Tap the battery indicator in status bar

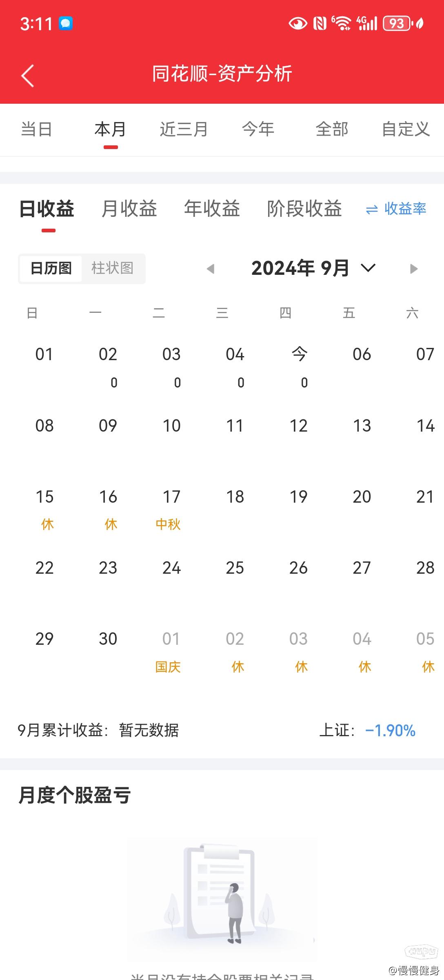tap(396, 24)
